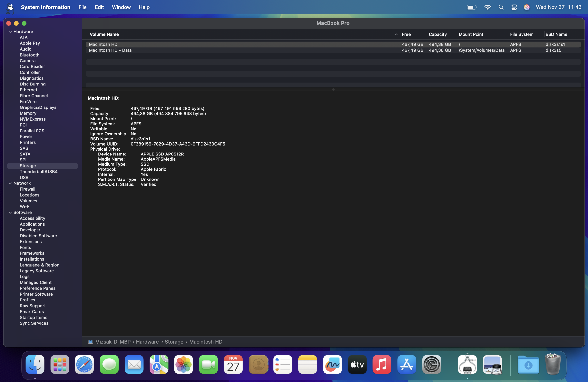Collapse the Software section

point(10,212)
